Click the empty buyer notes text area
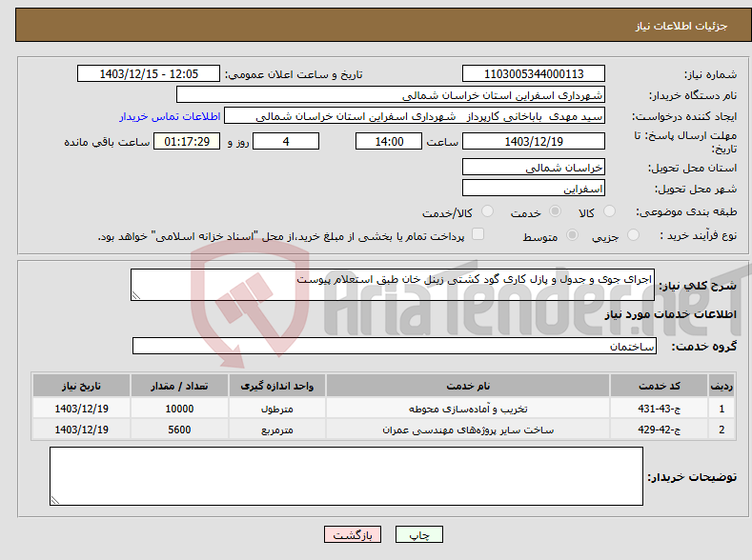 346,476
